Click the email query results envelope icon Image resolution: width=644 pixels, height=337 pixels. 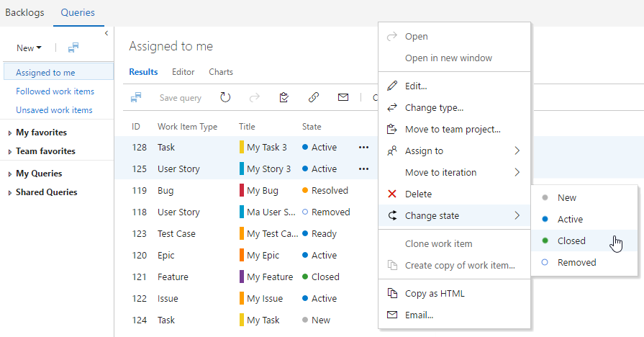(x=343, y=97)
